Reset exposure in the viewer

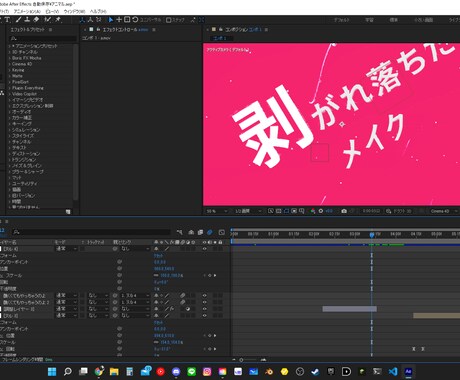point(321,211)
